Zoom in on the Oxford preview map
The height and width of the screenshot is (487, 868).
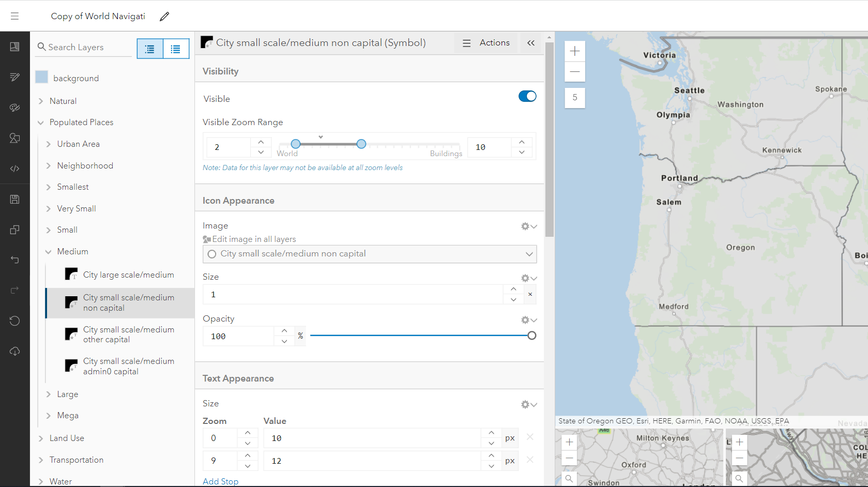coord(569,442)
